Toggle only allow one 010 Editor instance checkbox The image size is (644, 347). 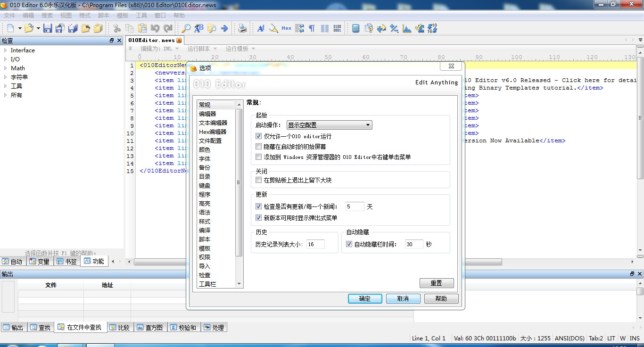(x=258, y=136)
